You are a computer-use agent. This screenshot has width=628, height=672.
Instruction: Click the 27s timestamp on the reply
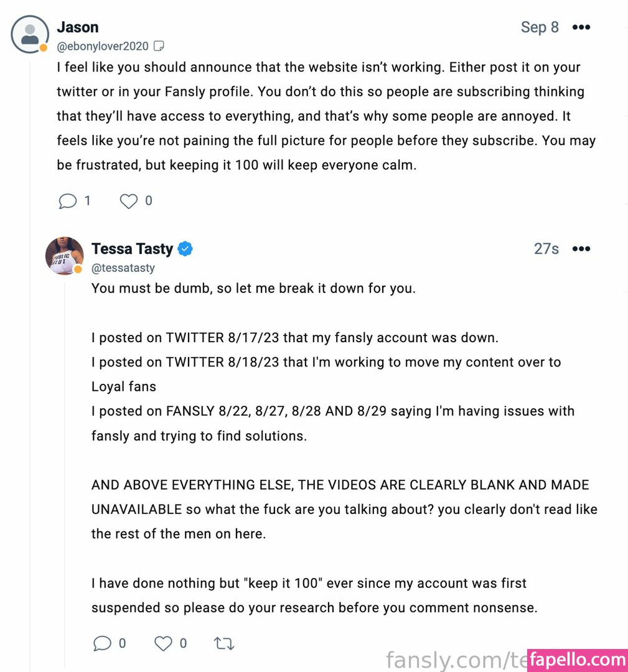click(546, 249)
